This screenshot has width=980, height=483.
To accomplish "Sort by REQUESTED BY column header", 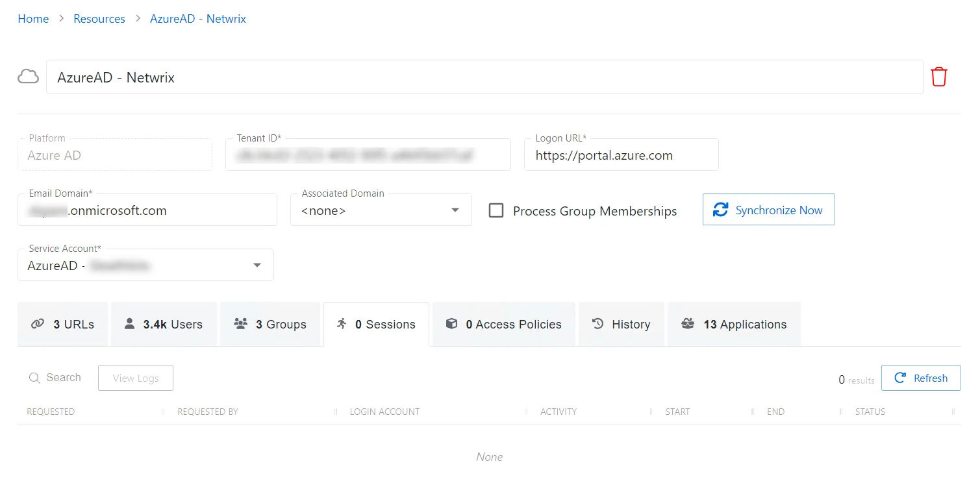I will click(x=208, y=412).
